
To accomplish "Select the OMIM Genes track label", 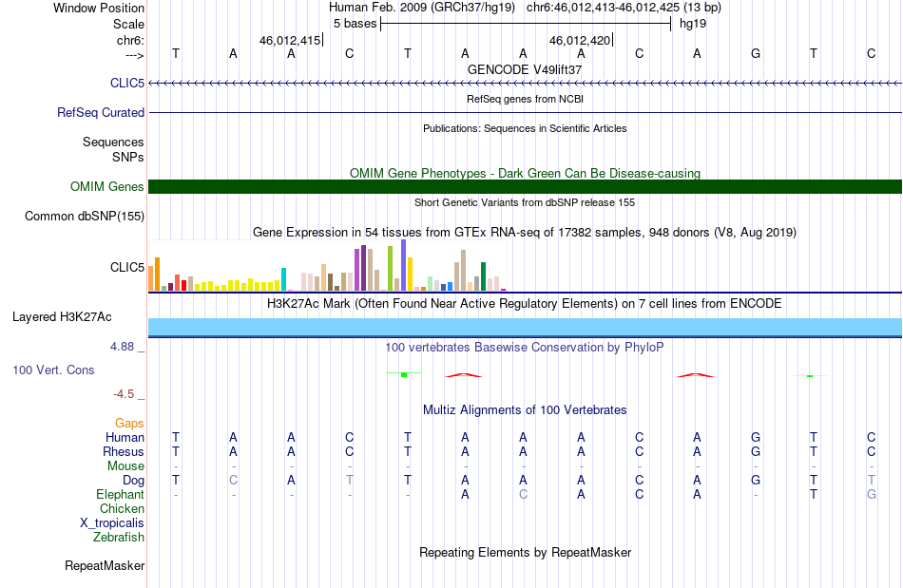I will pos(107,186).
